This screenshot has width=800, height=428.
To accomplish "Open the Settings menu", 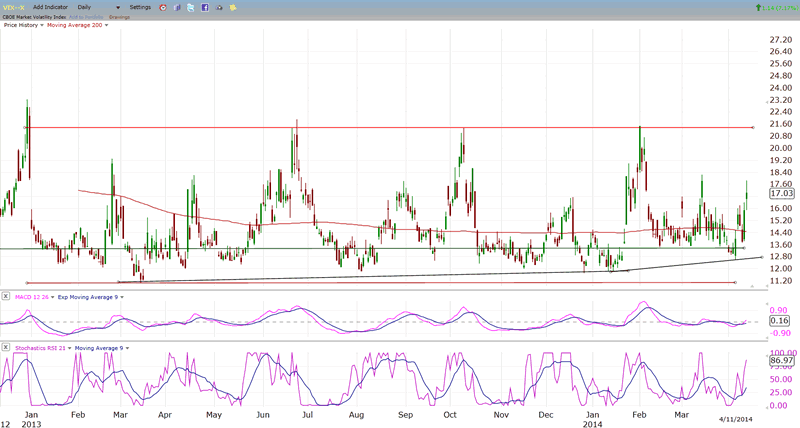I will point(140,7).
